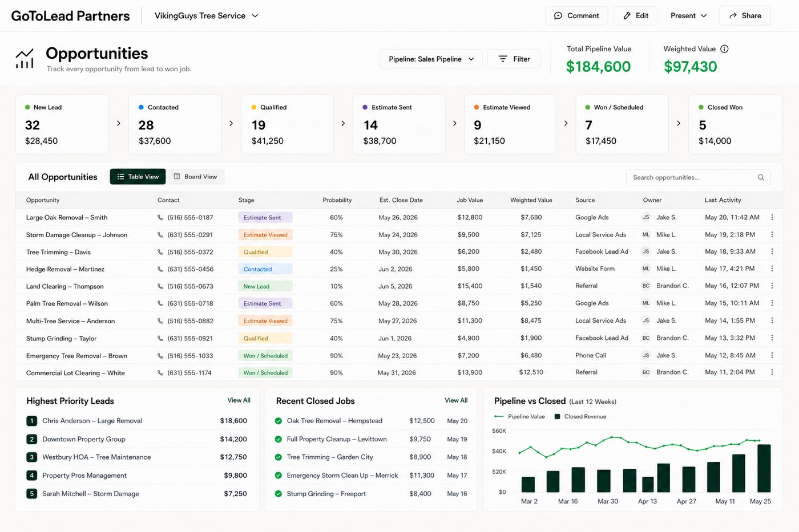799x532 pixels.
Task: Open Pipeline: Sales Pipeline selector
Action: pyautogui.click(x=431, y=59)
